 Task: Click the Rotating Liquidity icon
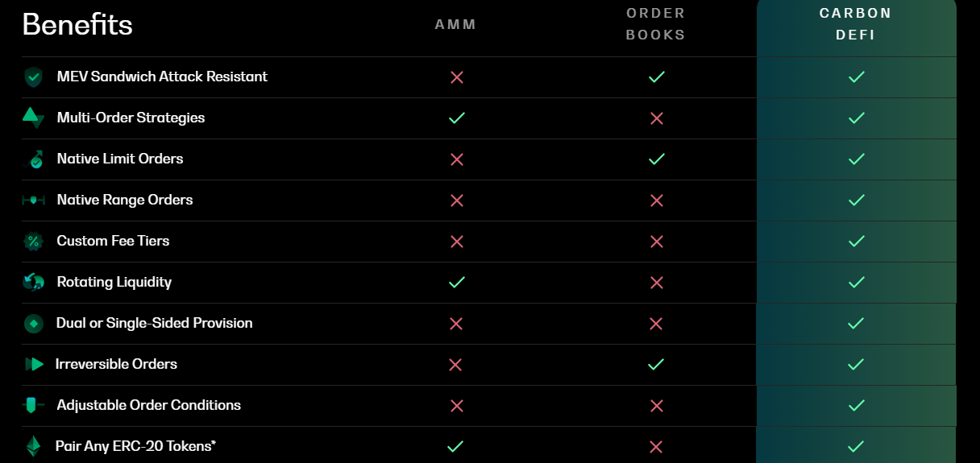(x=33, y=282)
